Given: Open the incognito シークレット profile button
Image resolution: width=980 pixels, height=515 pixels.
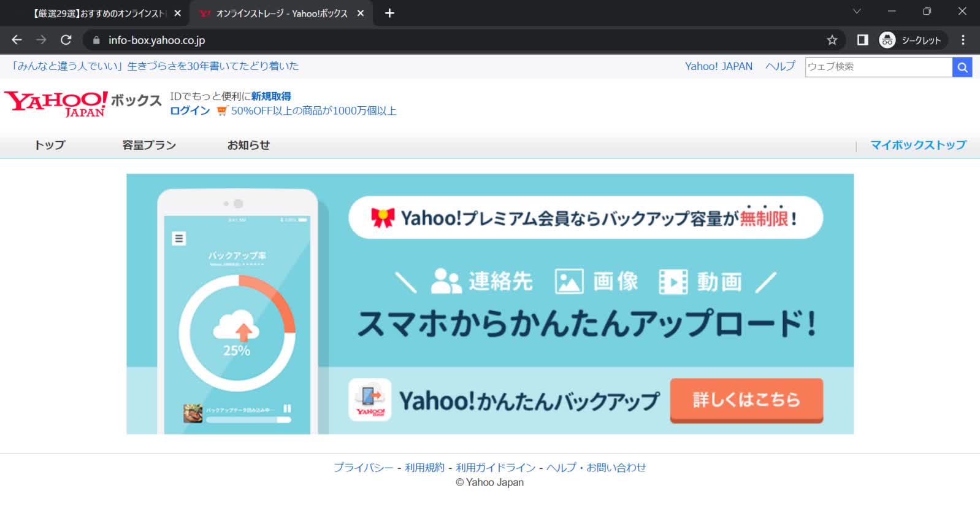Looking at the screenshot, I should click(913, 40).
